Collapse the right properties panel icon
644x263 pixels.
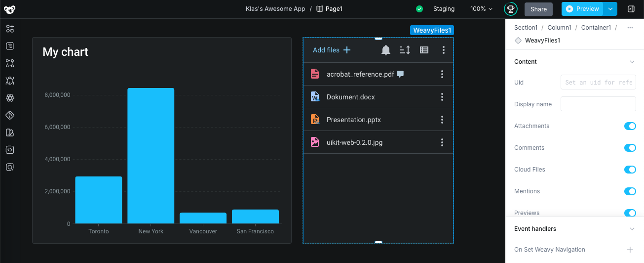pyautogui.click(x=631, y=9)
